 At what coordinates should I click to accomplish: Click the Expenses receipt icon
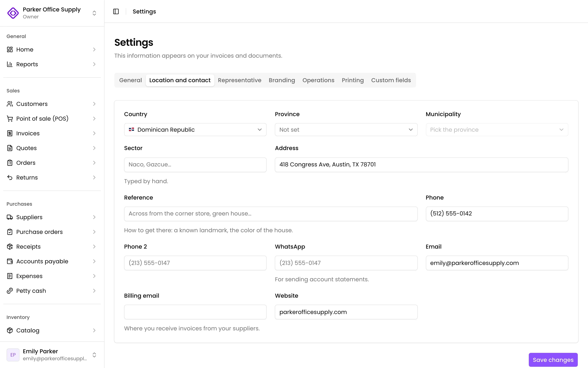point(10,276)
